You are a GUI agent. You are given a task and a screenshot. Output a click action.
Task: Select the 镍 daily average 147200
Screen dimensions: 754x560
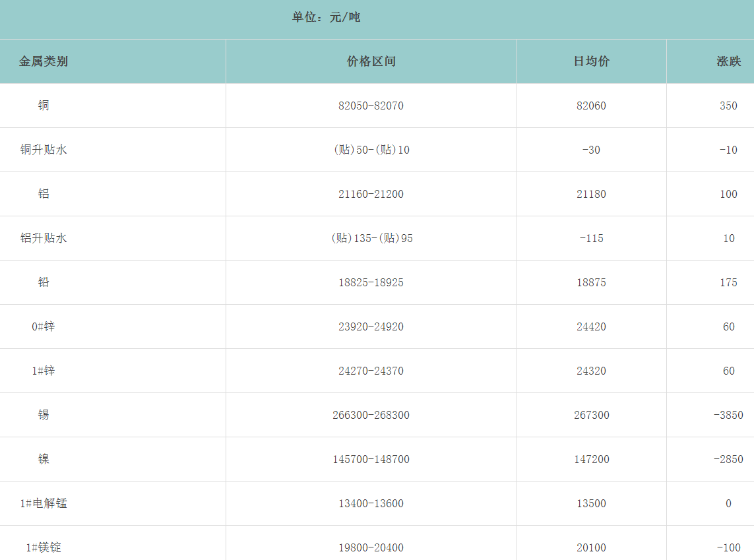tap(591, 459)
